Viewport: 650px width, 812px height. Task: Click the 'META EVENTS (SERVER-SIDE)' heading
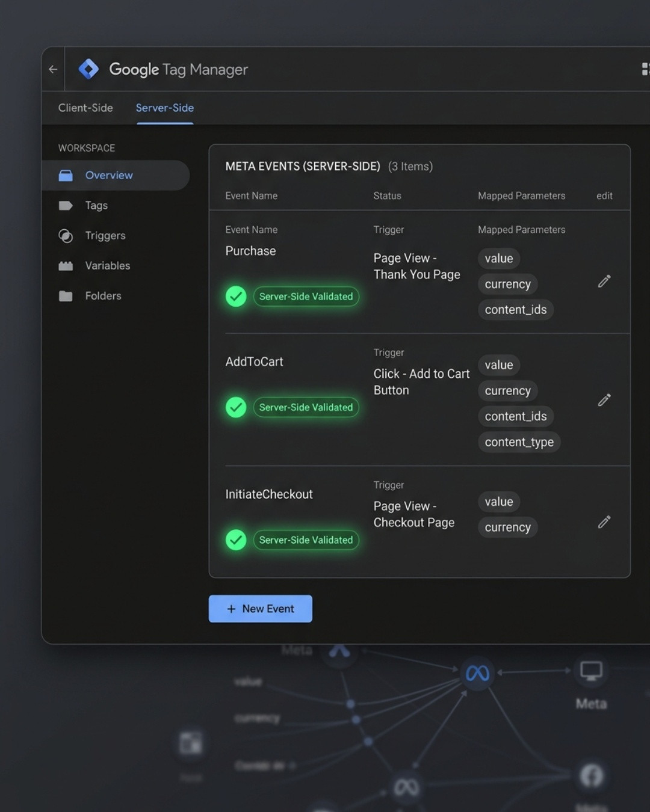[303, 166]
